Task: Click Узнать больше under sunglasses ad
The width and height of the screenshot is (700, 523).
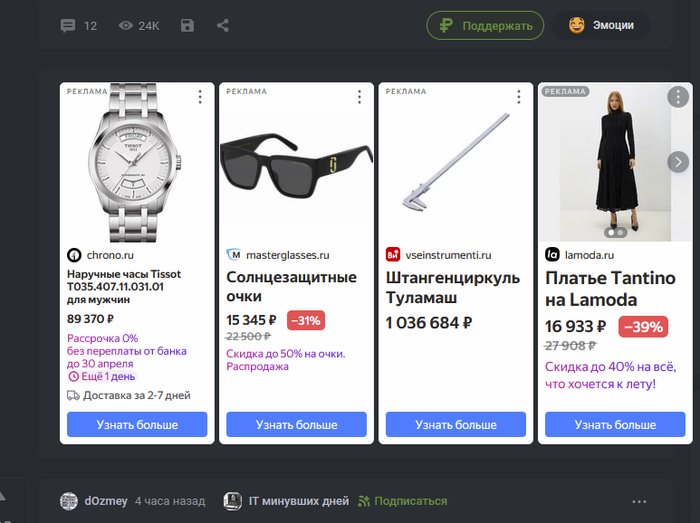Action: (x=296, y=425)
